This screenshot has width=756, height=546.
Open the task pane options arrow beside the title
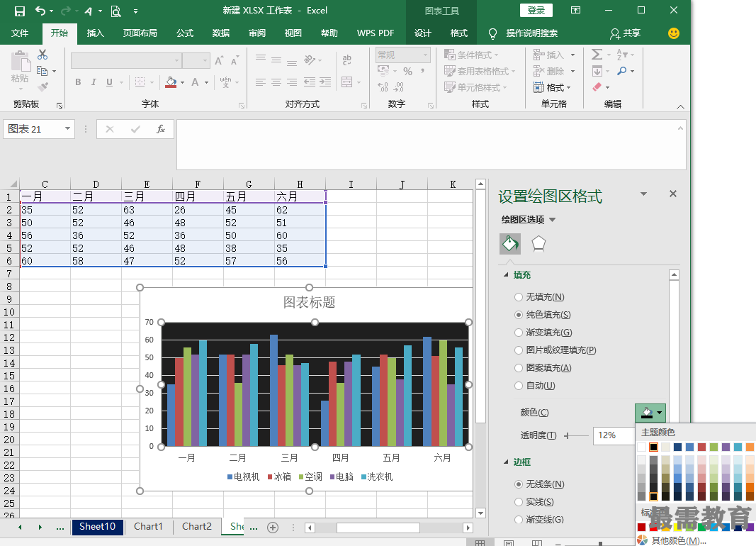coord(643,194)
